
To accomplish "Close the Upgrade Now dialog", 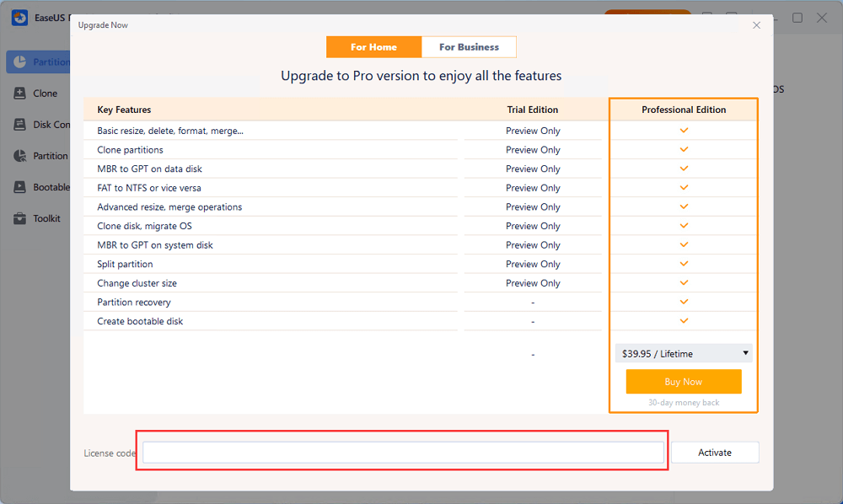I will (756, 25).
